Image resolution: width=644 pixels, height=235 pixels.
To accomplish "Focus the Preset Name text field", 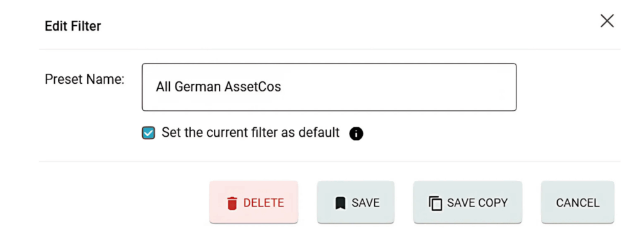I will [329, 87].
